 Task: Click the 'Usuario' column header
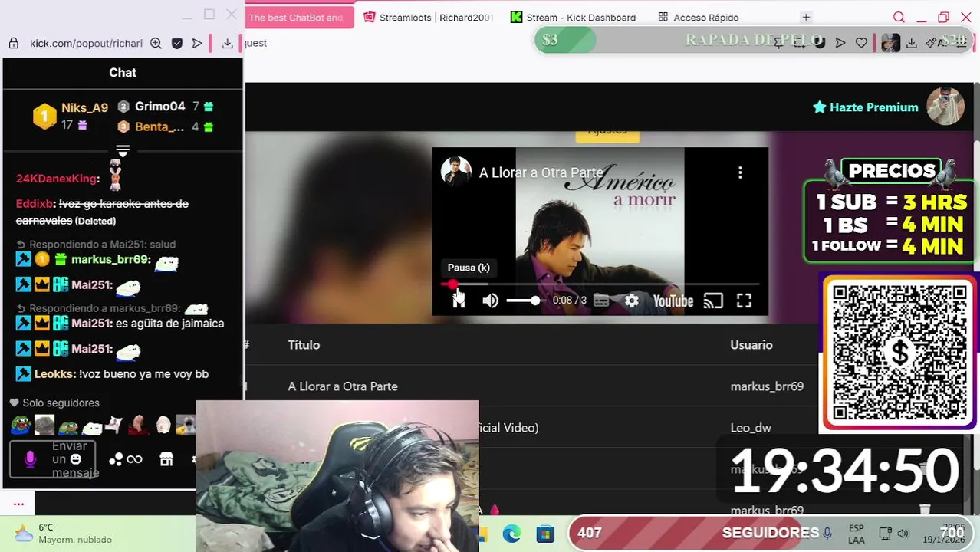(751, 345)
